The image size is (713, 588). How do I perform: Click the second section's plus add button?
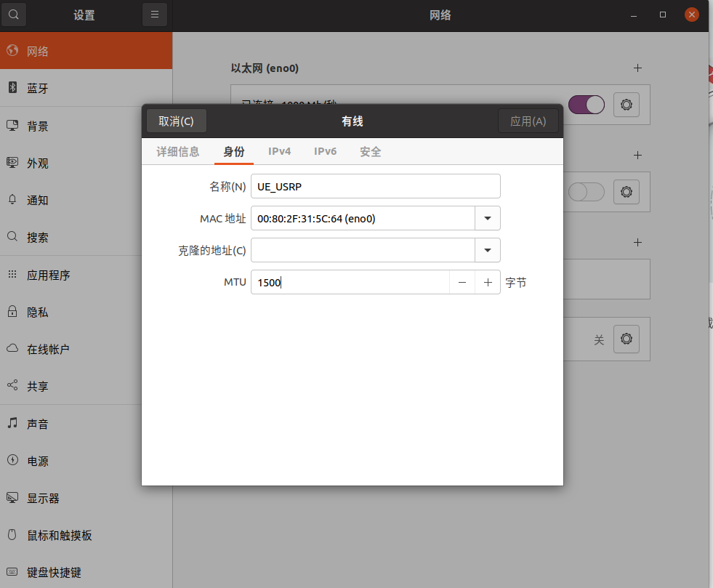(637, 155)
